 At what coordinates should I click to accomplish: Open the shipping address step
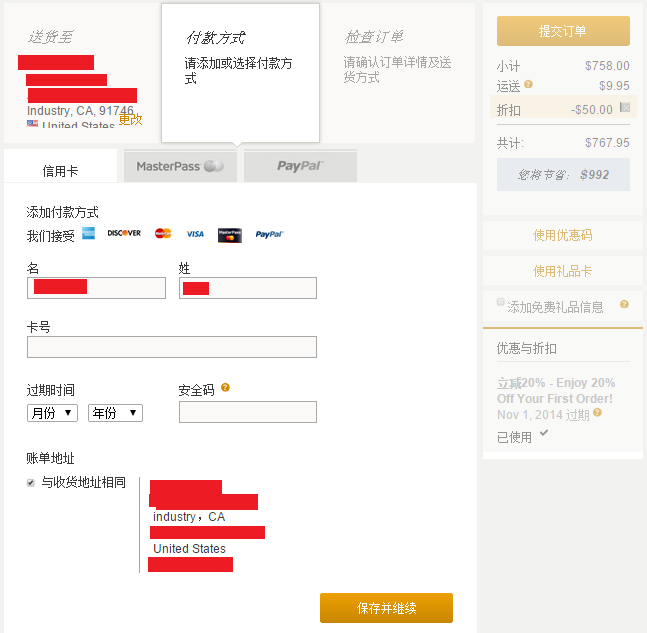click(x=82, y=73)
